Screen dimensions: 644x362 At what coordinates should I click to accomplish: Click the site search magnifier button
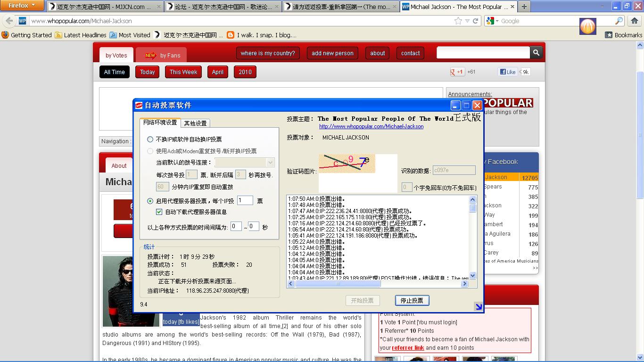536,53
